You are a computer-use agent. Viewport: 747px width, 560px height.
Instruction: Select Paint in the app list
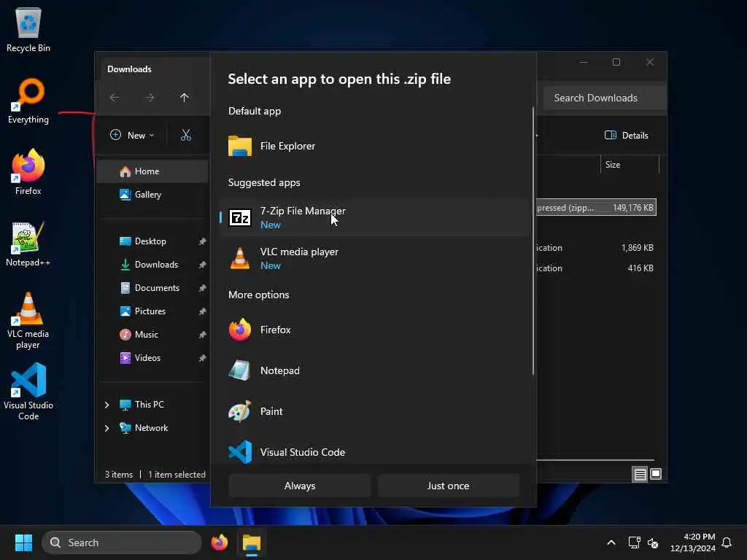(374, 411)
